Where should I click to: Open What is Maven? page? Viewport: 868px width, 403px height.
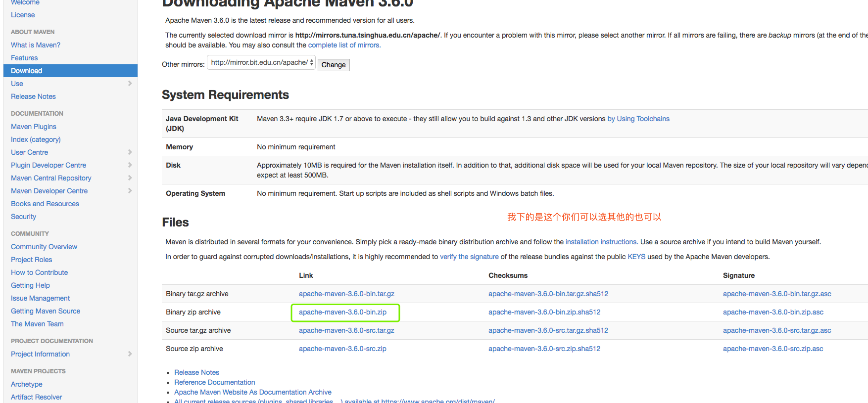(x=36, y=45)
